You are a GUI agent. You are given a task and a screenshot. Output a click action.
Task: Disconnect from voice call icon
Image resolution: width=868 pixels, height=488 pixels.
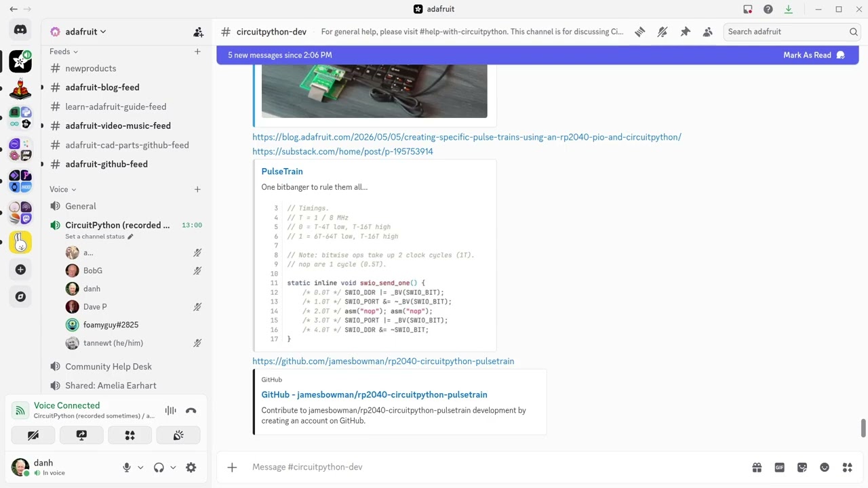(x=191, y=410)
